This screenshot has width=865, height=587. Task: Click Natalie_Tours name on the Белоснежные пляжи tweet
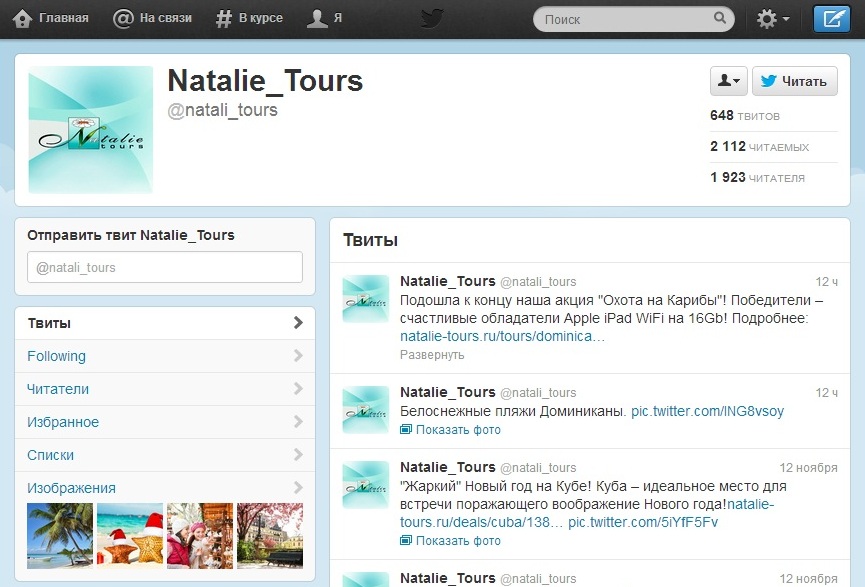pyautogui.click(x=447, y=392)
